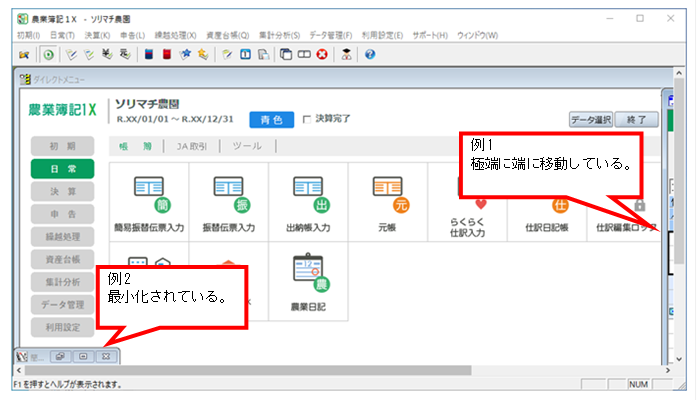Click the document icon with green check

[89, 54]
